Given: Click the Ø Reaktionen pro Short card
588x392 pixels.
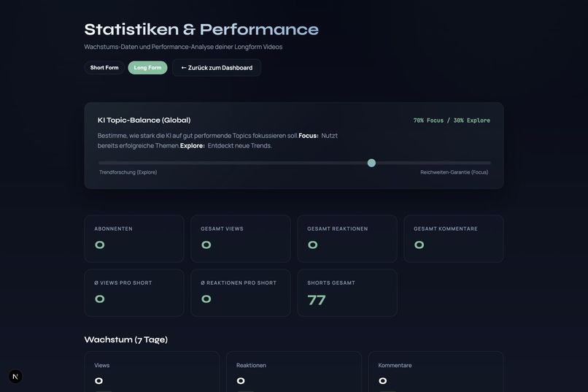Looking at the screenshot, I should click(x=240, y=293).
